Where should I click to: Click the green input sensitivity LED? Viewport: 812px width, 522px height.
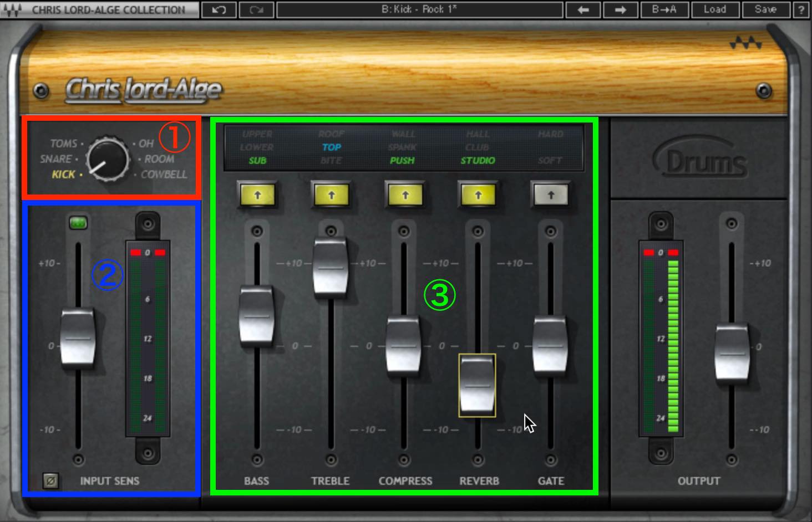coord(78,223)
